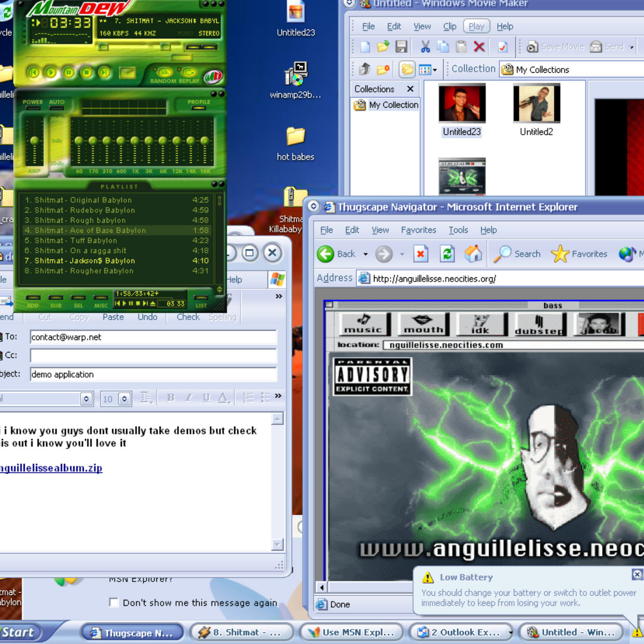Toggle Collections pane button in Movie Maker toolbar
The image size is (644, 644).
pos(407,69)
